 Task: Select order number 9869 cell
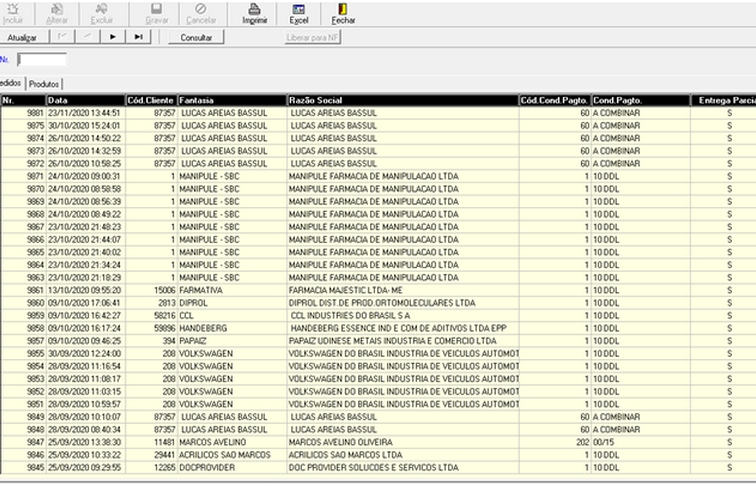pos(24,202)
